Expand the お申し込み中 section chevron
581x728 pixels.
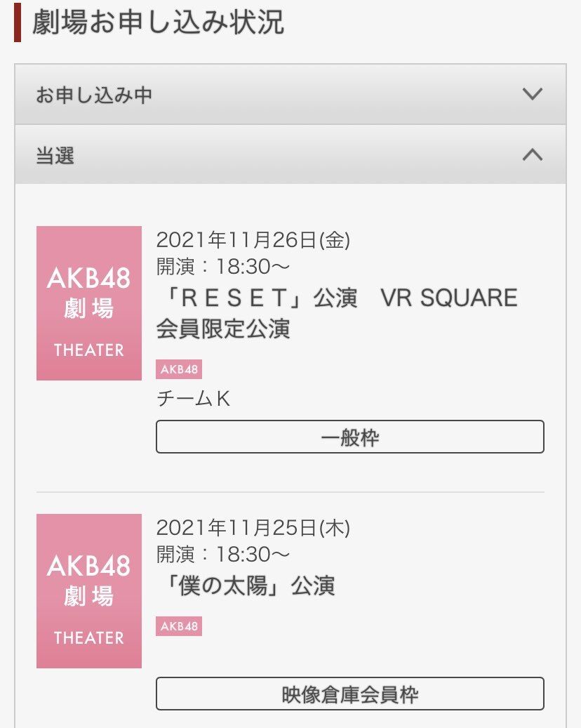coord(533,94)
